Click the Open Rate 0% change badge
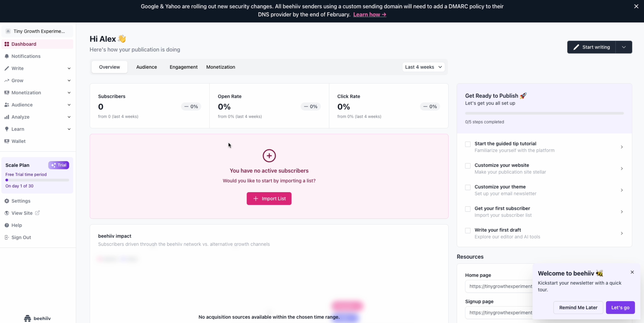Image resolution: width=644 pixels, height=323 pixels. [311, 106]
